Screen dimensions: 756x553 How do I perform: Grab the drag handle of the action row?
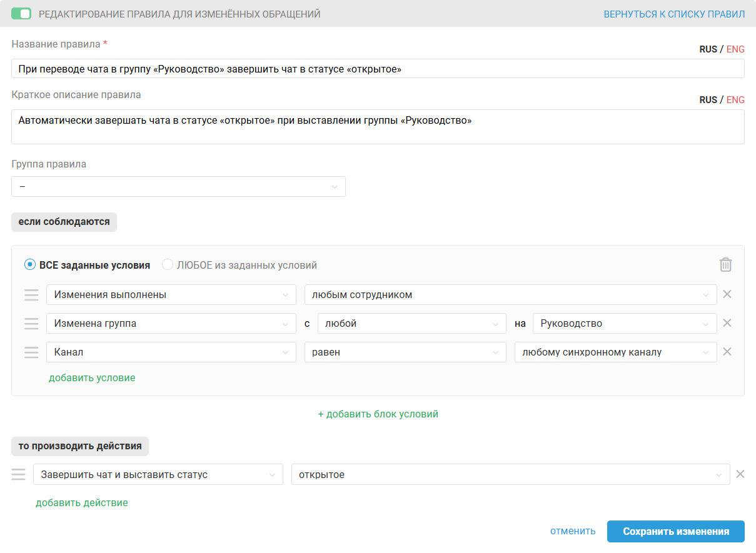[x=18, y=475]
